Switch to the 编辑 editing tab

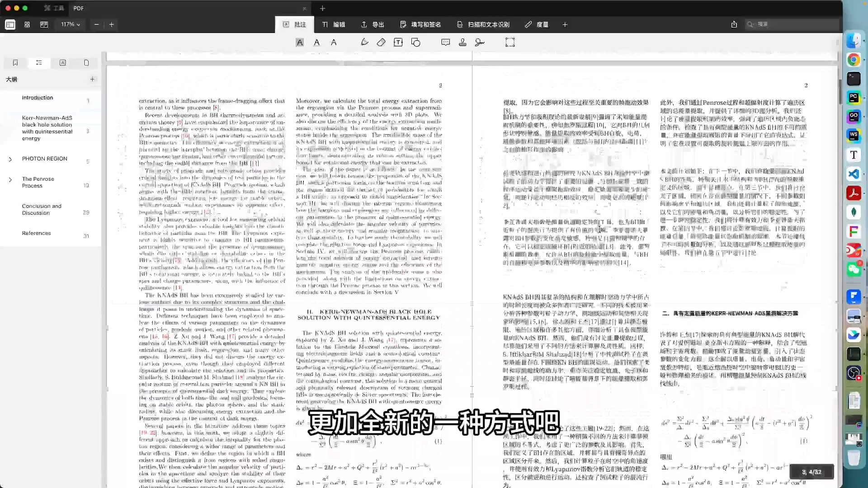pyautogui.click(x=334, y=24)
